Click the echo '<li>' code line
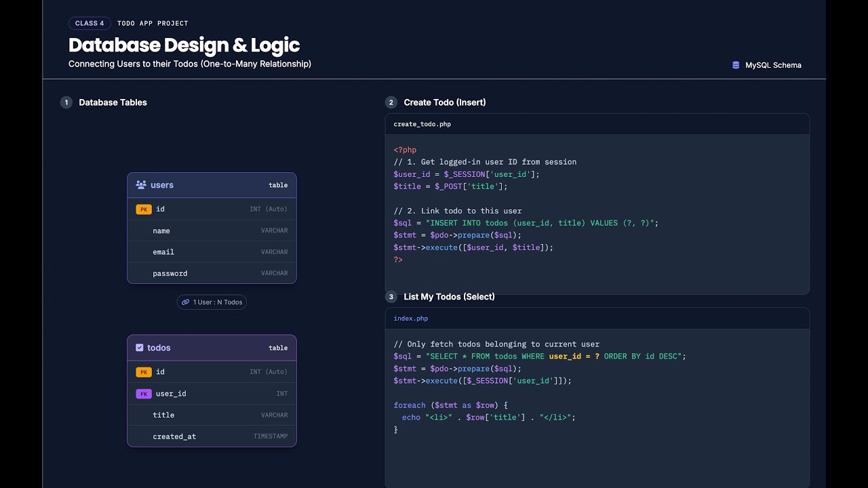 tap(489, 418)
